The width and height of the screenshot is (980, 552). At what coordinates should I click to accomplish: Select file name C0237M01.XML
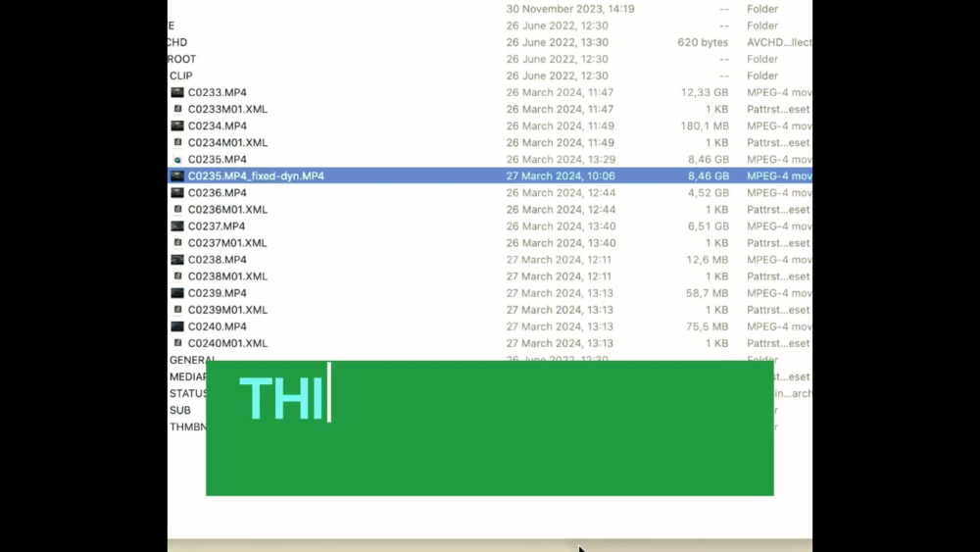click(227, 242)
